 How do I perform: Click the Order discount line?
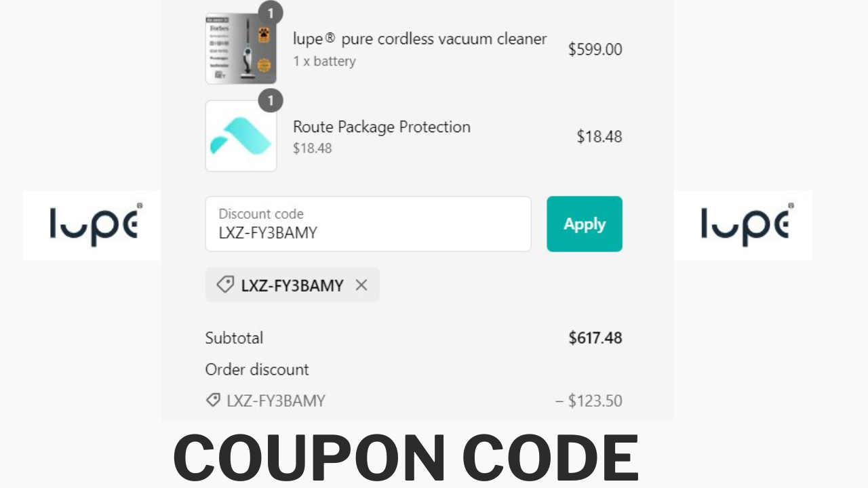(256, 369)
